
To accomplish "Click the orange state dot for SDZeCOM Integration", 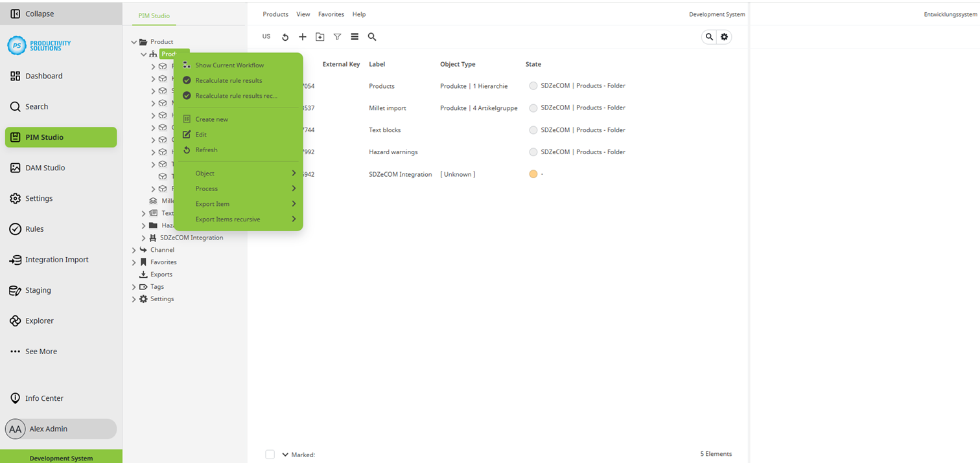I will coord(533,174).
